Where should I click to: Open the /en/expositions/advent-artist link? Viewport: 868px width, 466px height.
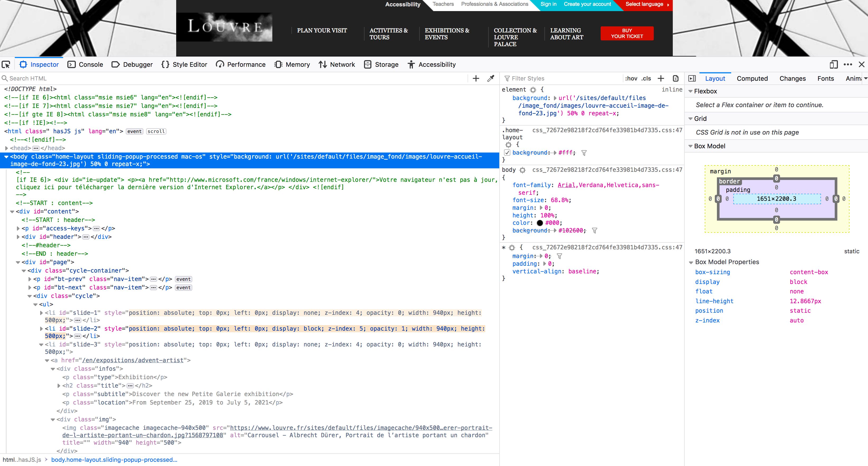click(133, 360)
